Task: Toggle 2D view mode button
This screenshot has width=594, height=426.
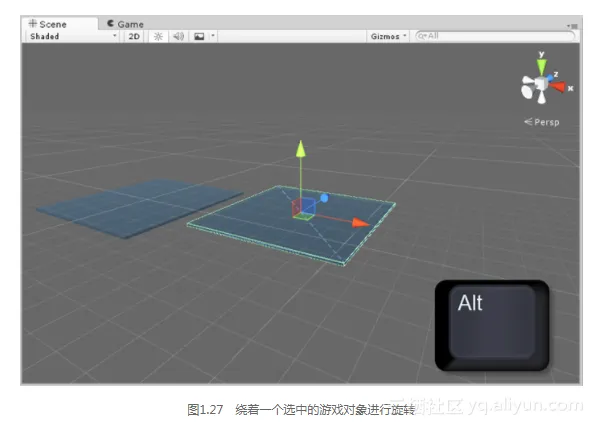Action: pos(134,36)
